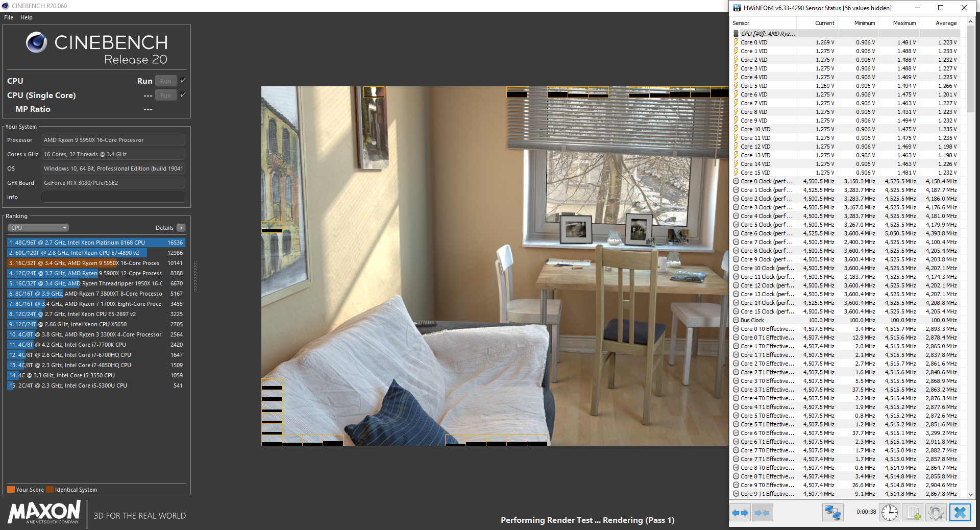Toggle the CPU (Single Core) test checkmark

[183, 95]
